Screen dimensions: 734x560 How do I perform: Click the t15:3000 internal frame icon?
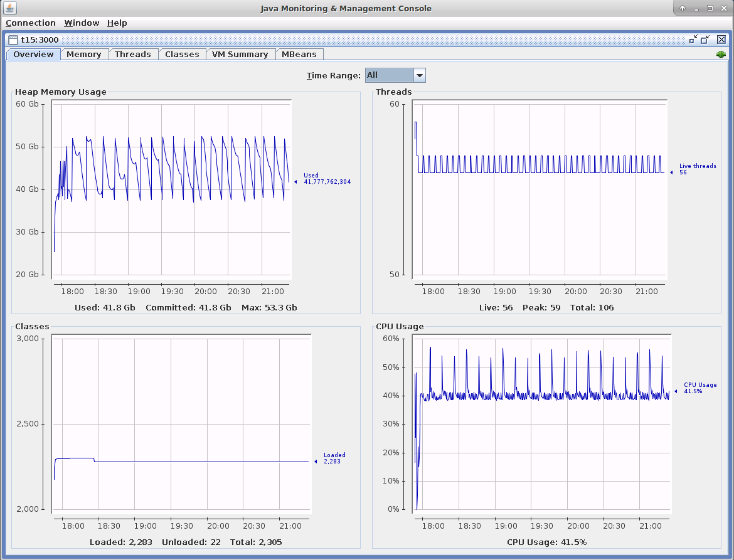(13, 40)
